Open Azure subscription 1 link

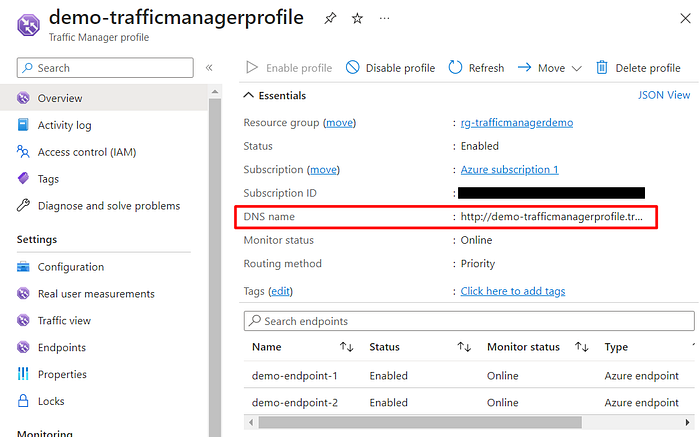click(x=509, y=170)
